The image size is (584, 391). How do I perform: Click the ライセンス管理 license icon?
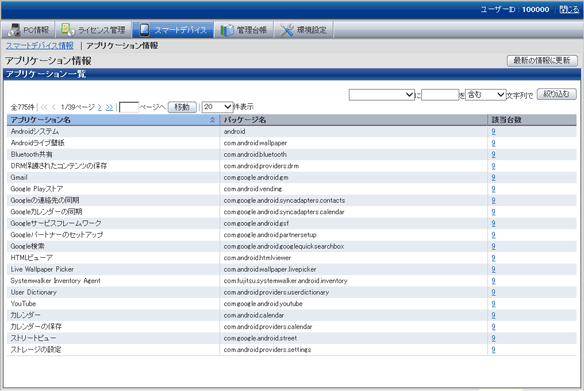(68, 30)
